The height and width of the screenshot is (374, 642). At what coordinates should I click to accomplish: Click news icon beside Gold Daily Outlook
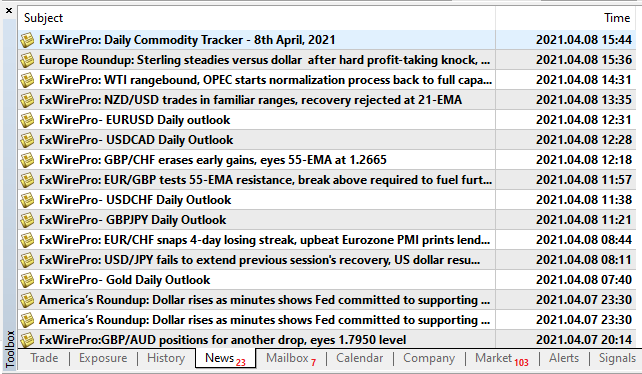click(27, 280)
